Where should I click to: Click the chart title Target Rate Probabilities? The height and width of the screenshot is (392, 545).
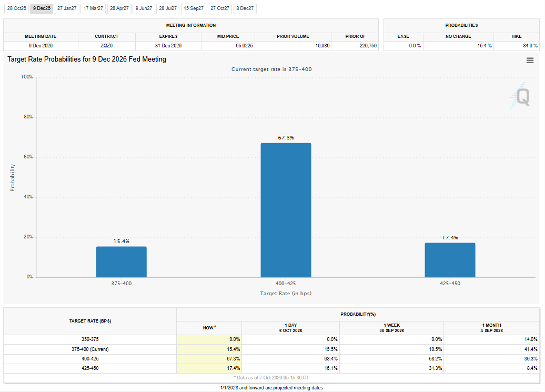coord(87,59)
